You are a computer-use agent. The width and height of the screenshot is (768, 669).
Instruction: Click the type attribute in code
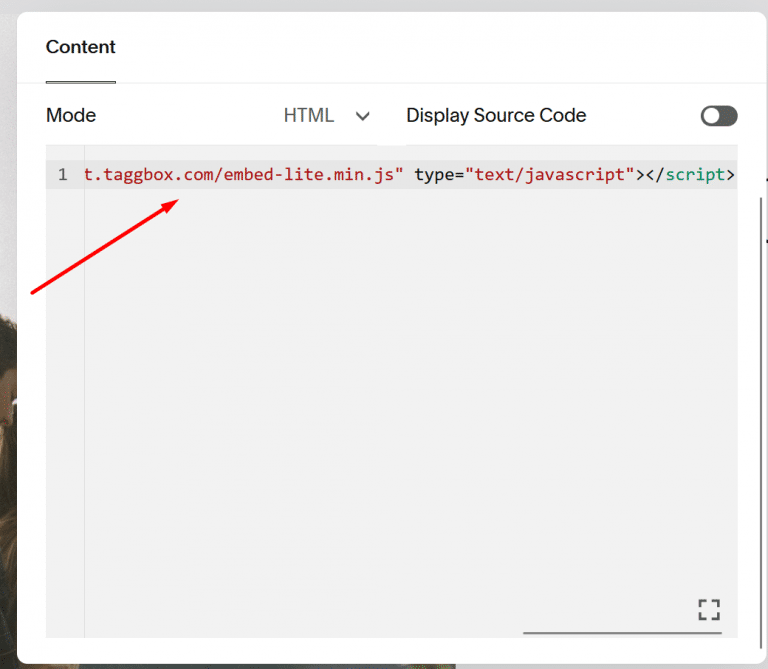pos(434,175)
